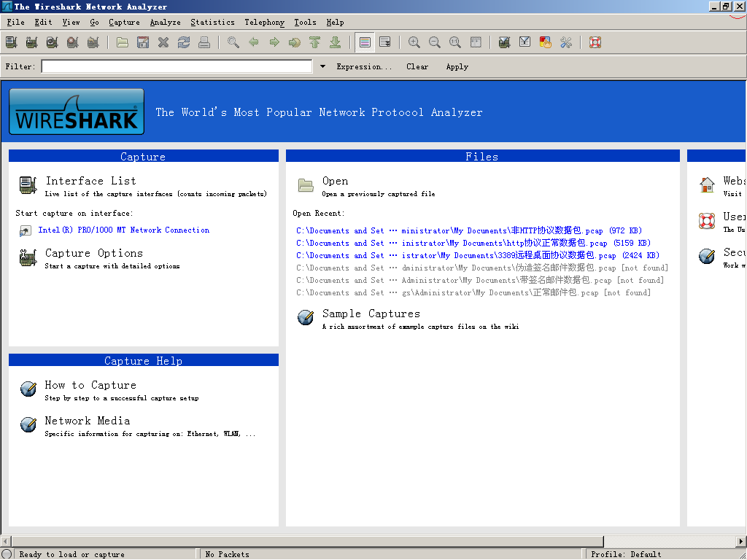747x560 pixels.
Task: Click the Expression... filter button
Action: click(x=364, y=66)
